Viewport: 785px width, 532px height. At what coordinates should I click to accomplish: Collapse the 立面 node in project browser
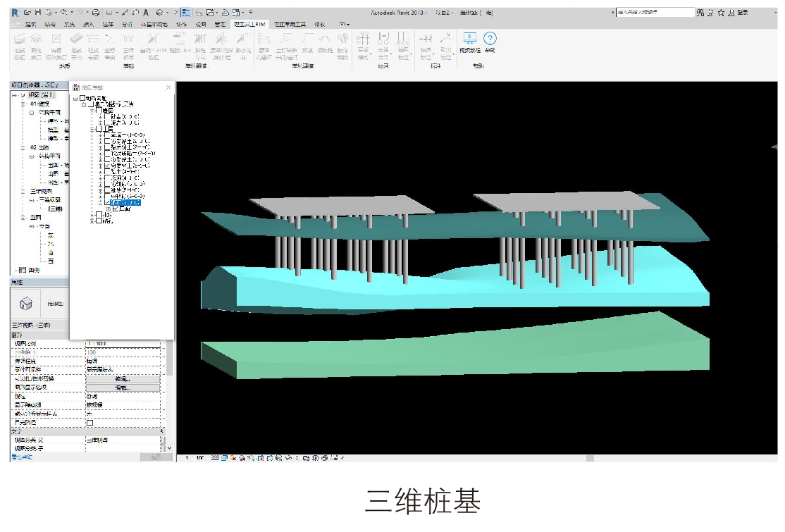tap(23, 218)
